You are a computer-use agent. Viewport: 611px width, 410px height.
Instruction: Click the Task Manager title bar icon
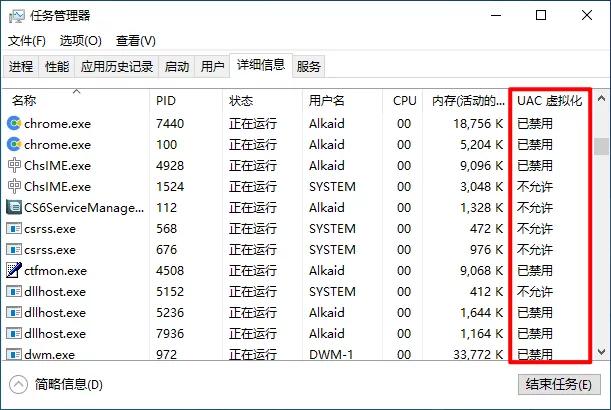(17, 15)
